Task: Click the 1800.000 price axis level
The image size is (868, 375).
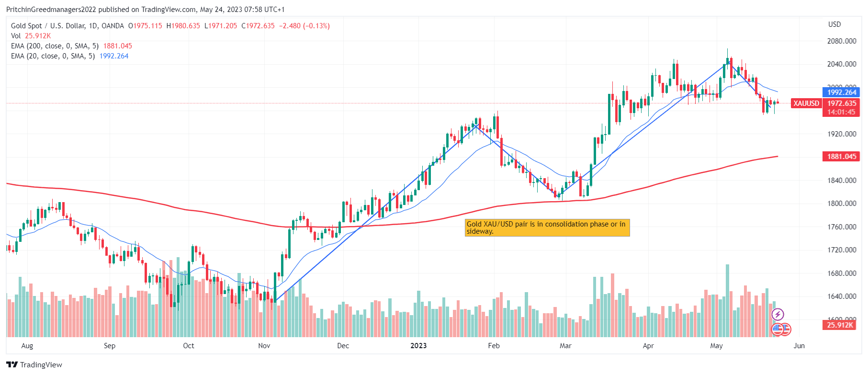Action: click(842, 204)
